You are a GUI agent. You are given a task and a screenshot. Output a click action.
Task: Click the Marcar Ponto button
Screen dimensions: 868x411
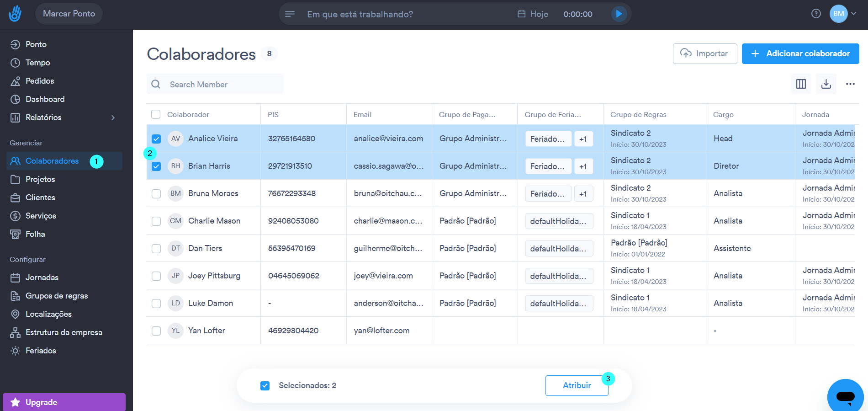coord(69,14)
